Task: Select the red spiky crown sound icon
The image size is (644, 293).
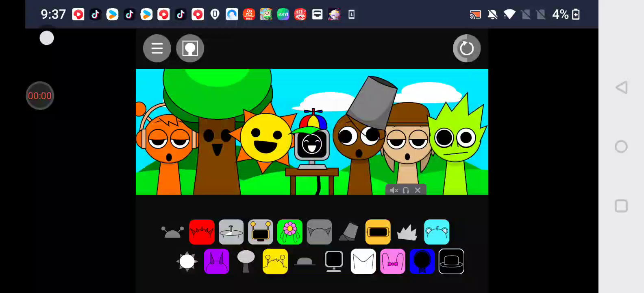Action: click(x=202, y=232)
